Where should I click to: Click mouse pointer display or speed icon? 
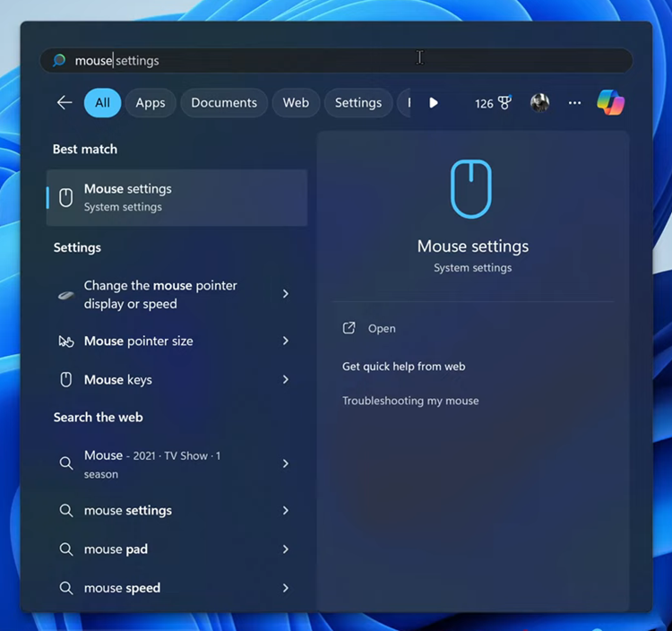pos(66,295)
